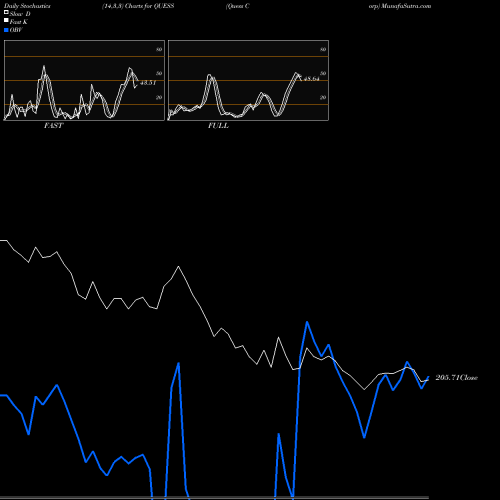Click the Slow D legend label
This screenshot has height=500, width=500.
pos(20,14)
